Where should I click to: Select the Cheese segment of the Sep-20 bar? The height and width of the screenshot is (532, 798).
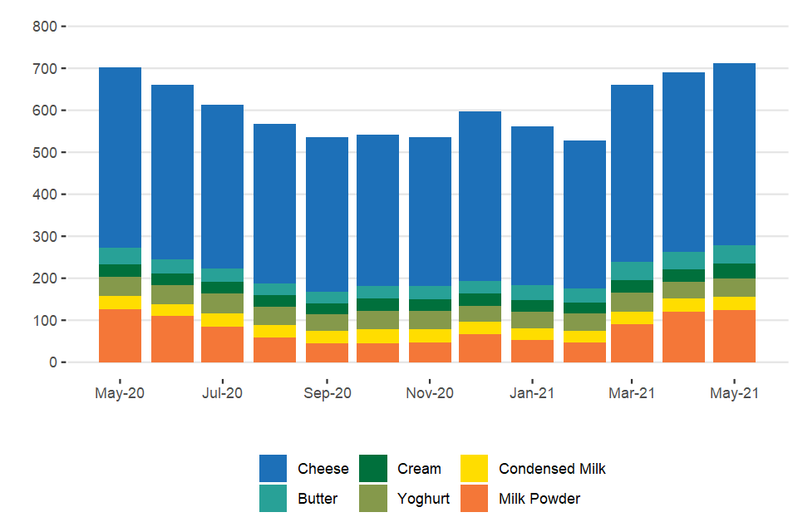[327, 214]
